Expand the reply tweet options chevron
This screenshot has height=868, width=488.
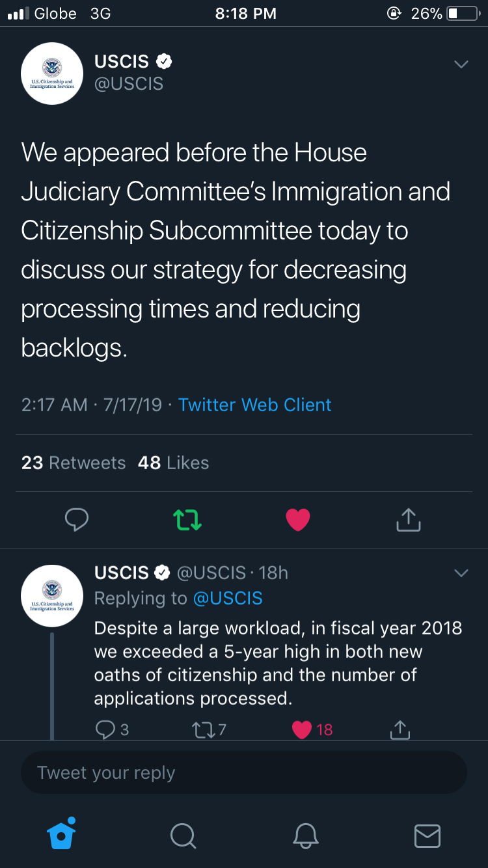click(x=461, y=573)
